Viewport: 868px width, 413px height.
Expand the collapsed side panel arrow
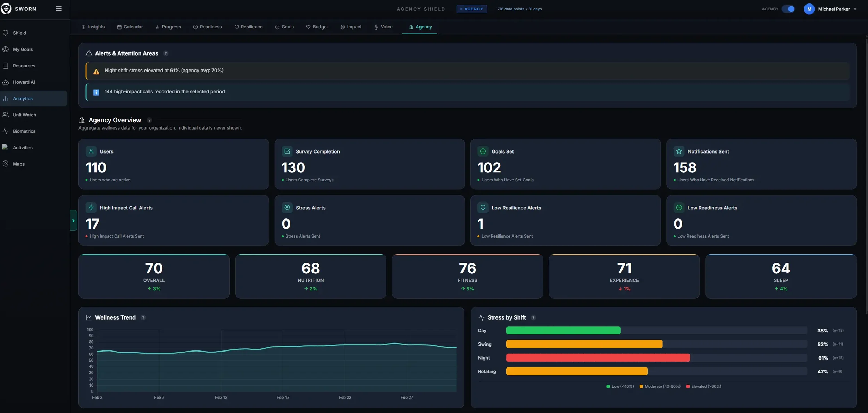tap(73, 221)
